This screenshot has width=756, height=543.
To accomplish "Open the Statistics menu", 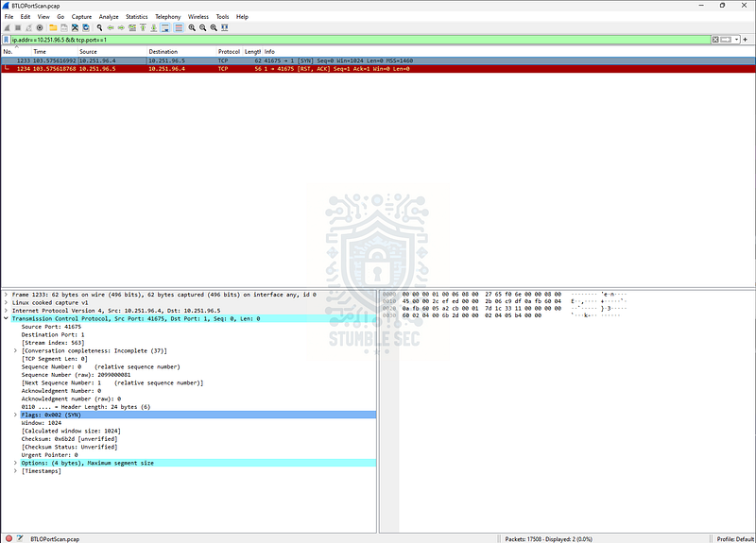I will point(136,16).
